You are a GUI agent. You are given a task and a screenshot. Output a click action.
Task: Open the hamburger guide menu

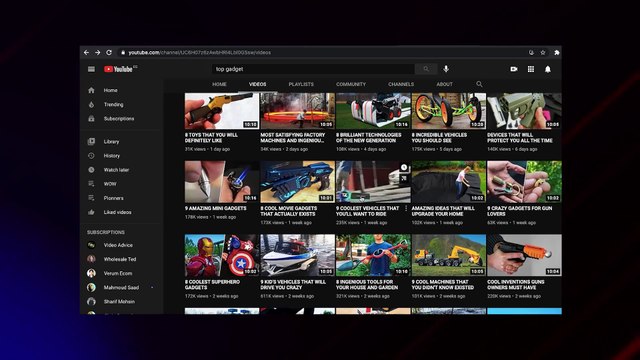pyautogui.click(x=91, y=69)
